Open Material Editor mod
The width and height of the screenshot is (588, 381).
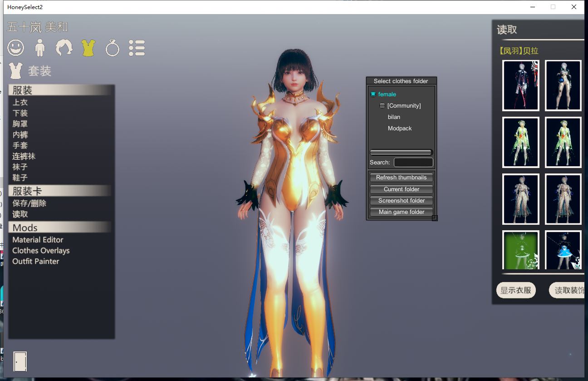click(x=38, y=240)
